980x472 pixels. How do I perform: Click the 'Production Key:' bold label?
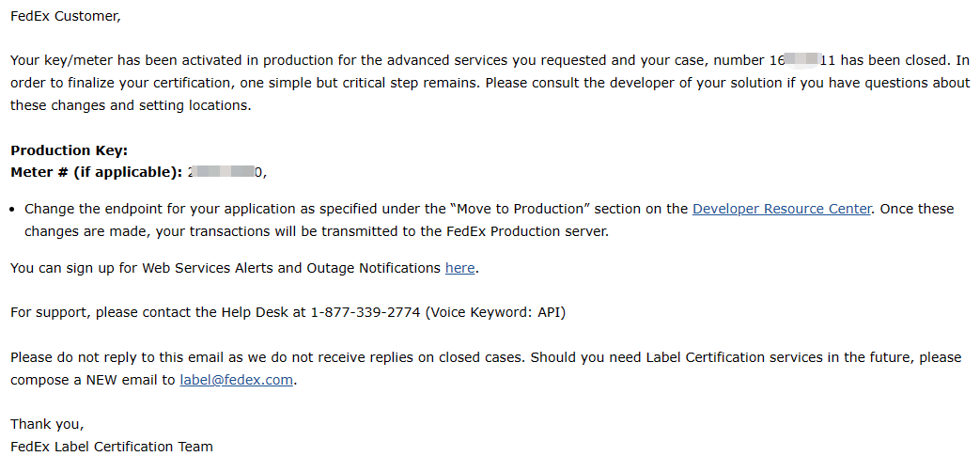(x=70, y=150)
